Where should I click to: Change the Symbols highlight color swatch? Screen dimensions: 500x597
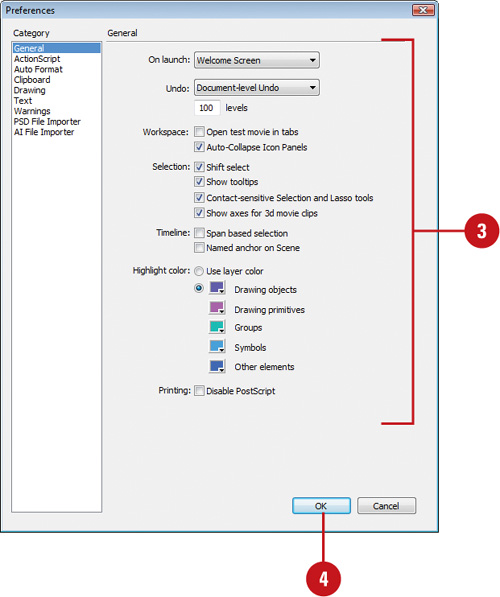pyautogui.click(x=217, y=346)
